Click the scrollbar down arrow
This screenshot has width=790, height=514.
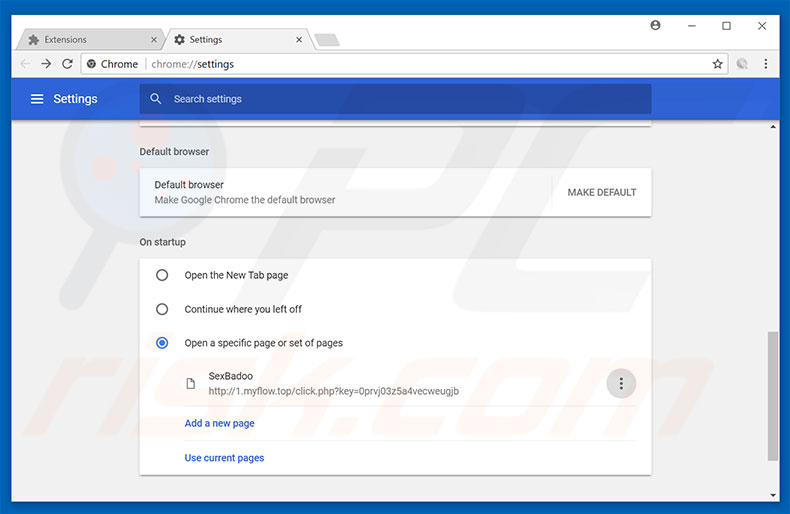click(x=773, y=495)
